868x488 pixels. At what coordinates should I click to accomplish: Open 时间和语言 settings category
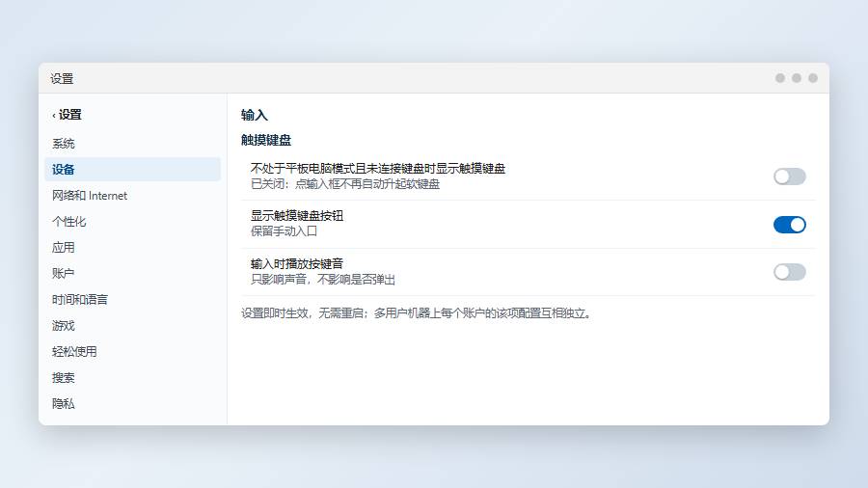[x=133, y=299]
